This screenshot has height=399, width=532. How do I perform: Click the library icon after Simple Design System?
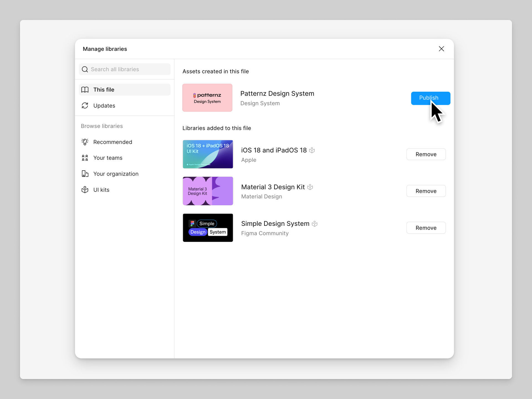pos(315,224)
